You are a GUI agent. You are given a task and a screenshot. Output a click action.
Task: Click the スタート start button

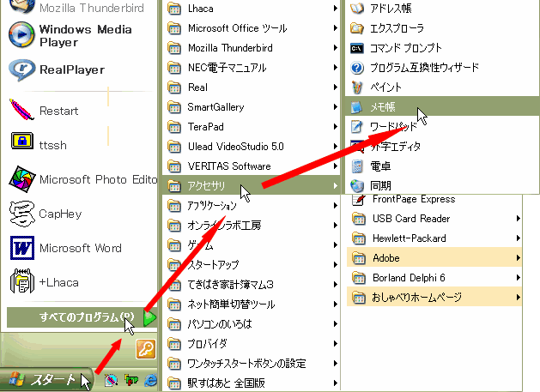coord(46,380)
